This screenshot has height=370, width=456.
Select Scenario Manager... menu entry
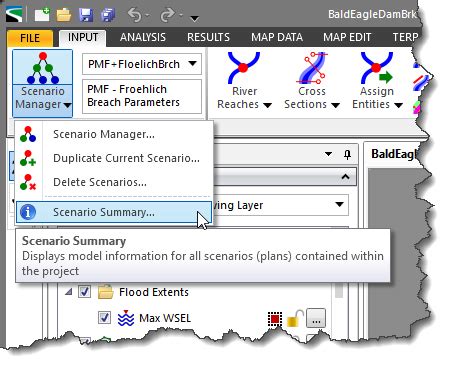point(114,134)
